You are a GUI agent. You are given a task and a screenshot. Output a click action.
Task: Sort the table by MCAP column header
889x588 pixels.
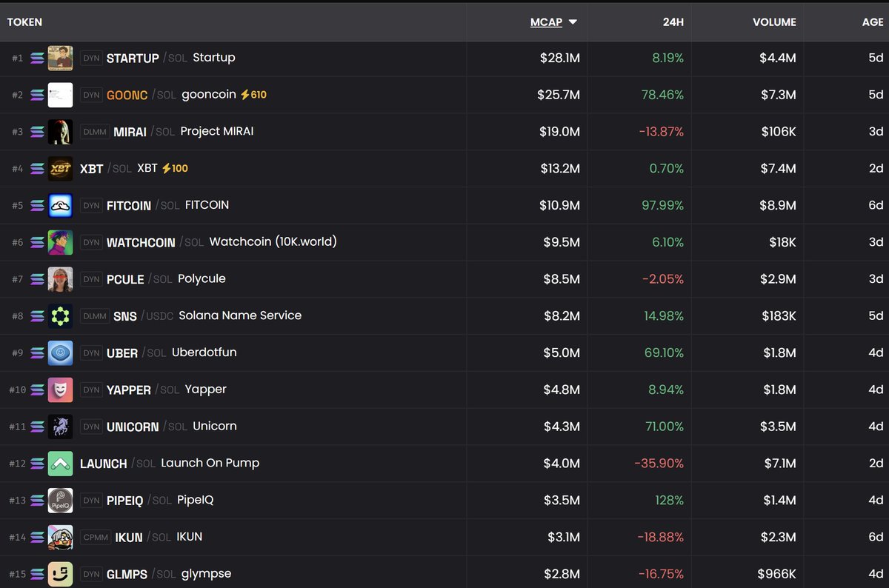(546, 22)
